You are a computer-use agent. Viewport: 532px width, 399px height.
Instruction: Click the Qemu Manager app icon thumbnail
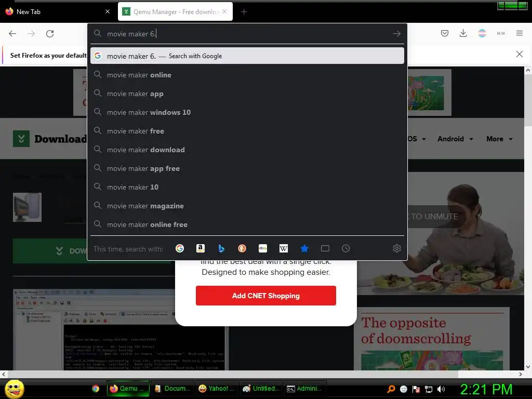point(27,207)
